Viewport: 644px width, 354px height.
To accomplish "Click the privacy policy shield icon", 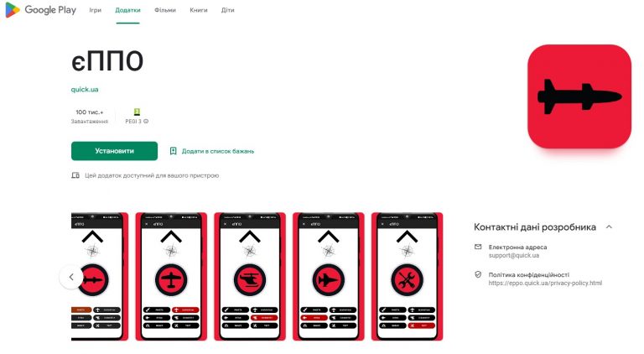I will point(478,274).
